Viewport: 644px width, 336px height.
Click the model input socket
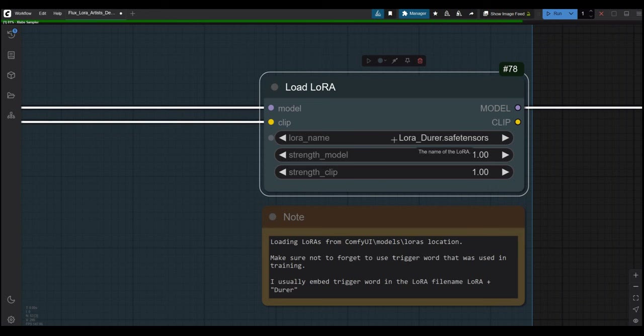(x=271, y=108)
